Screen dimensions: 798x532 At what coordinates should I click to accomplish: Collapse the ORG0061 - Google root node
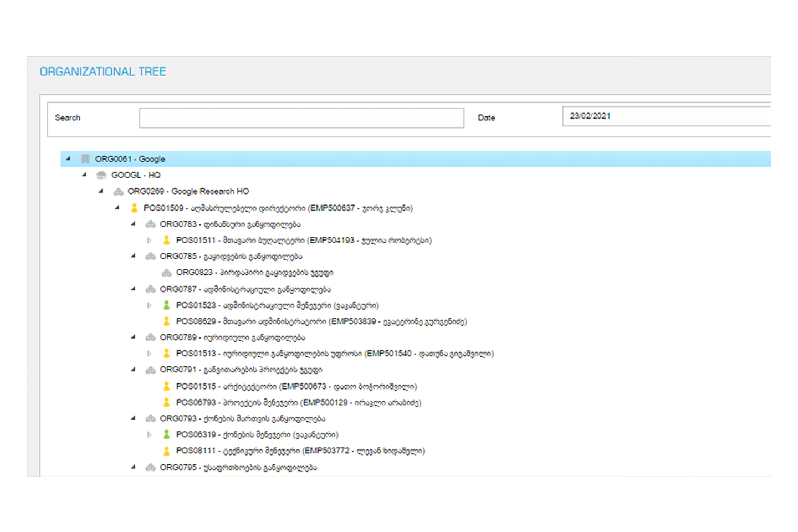(x=68, y=158)
